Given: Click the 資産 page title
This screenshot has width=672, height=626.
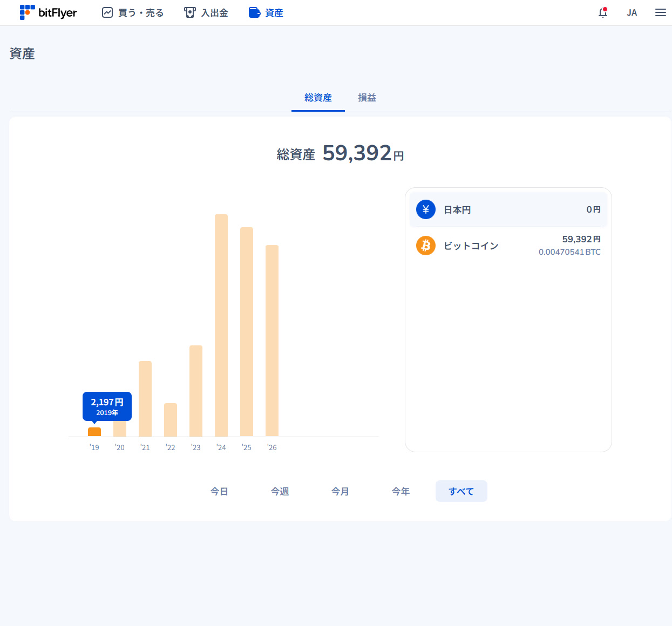Looking at the screenshot, I should [22, 53].
